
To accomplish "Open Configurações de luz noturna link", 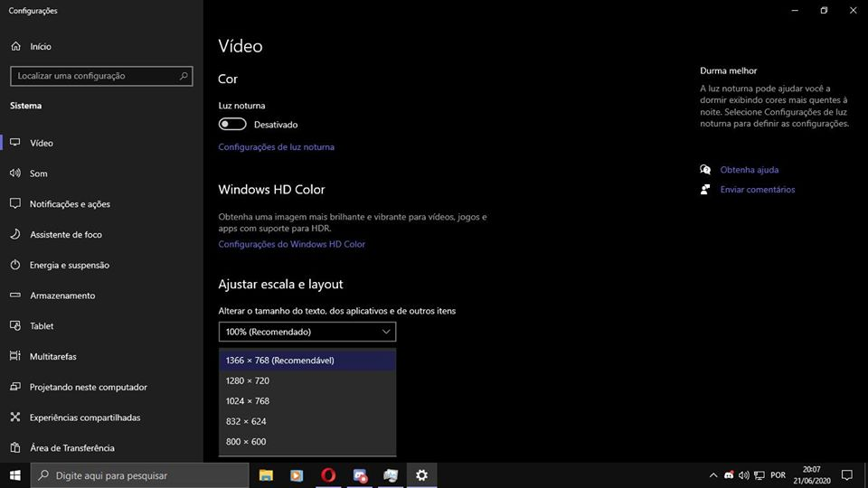I will click(x=277, y=146).
